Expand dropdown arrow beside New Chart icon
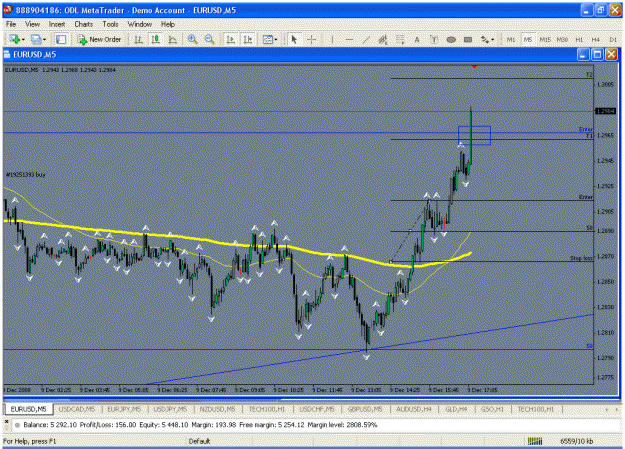Image resolution: width=625 pixels, height=449 pixels. (x=24, y=39)
